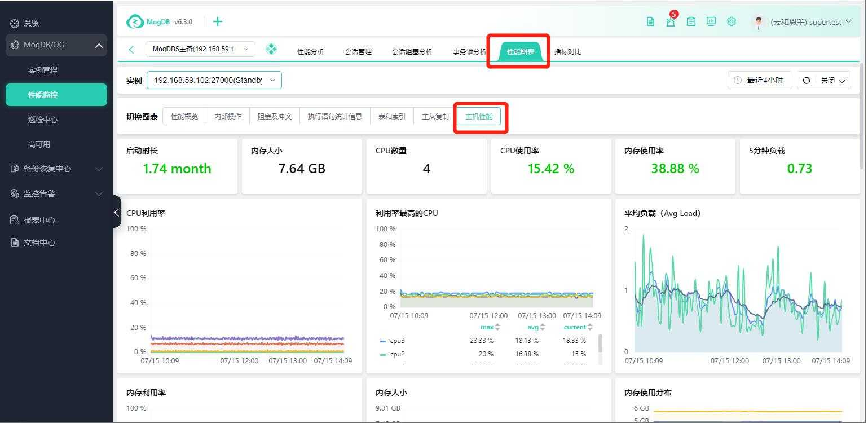868x423 pixels.
Task: Click the MogDB logo icon
Action: (135, 21)
